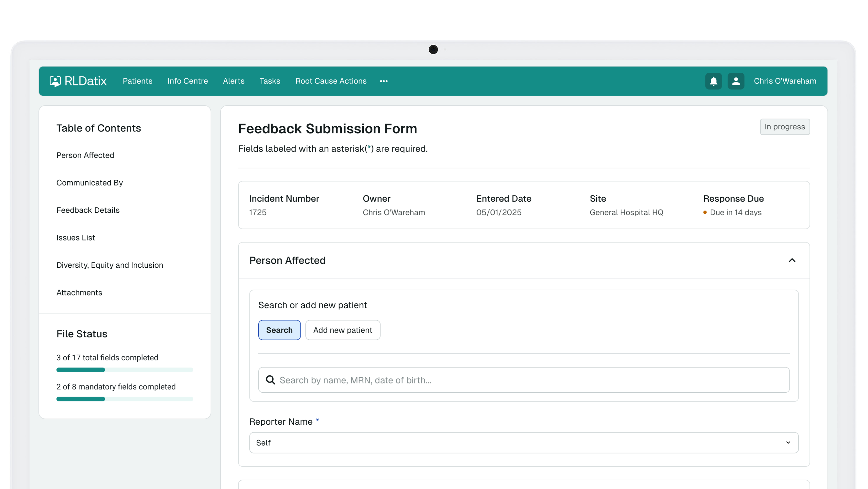868x489 pixels.
Task: Click 3 of 17 total fields completed
Action: (x=107, y=357)
